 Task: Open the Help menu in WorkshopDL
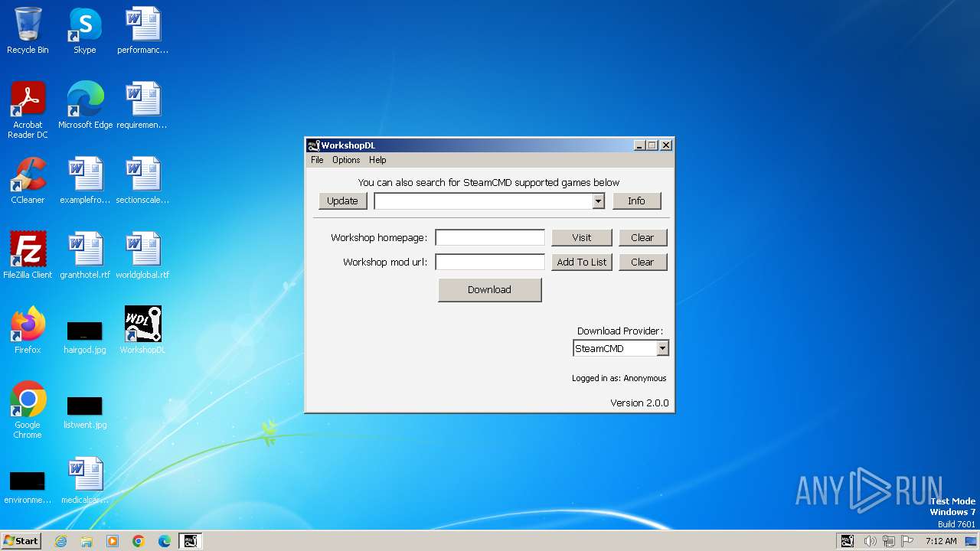pyautogui.click(x=377, y=160)
